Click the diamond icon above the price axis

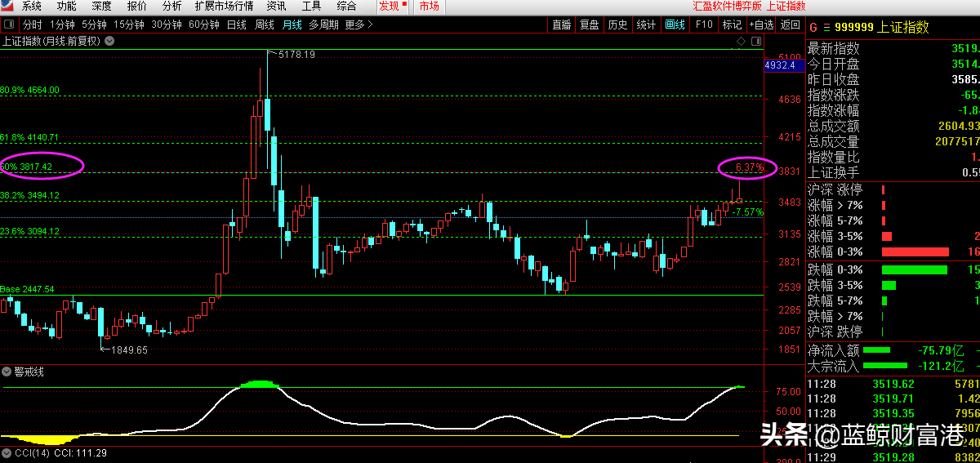[742, 40]
